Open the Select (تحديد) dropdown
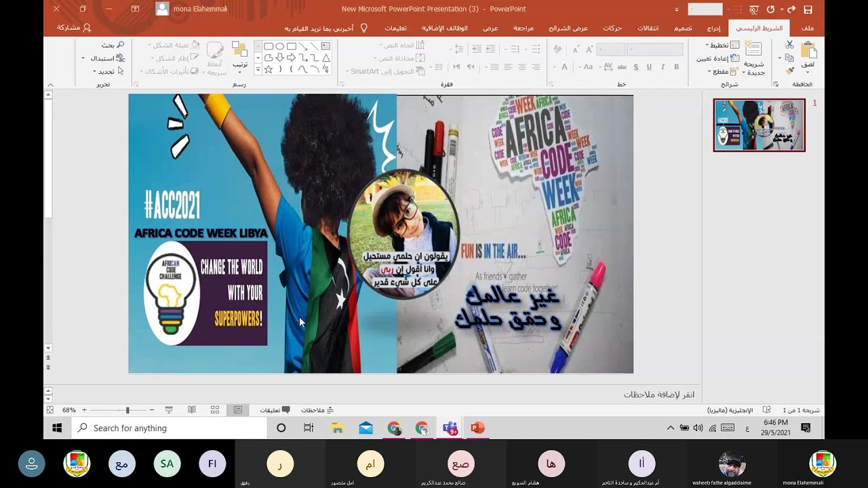Screen dimensions: 868x488 coord(108,71)
